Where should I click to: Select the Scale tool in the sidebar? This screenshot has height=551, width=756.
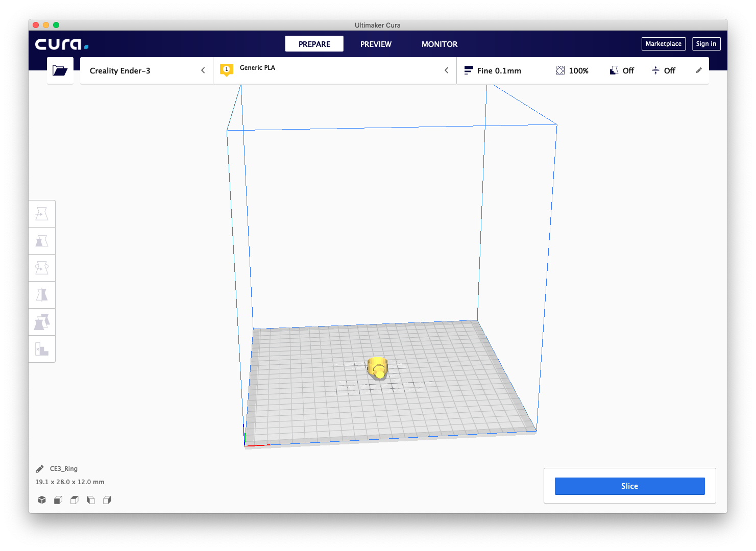pos(42,241)
